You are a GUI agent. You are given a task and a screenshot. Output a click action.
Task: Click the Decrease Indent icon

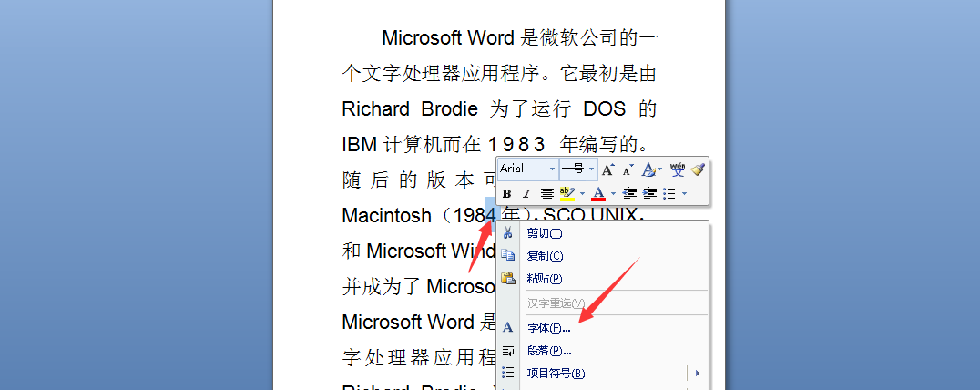[x=630, y=194]
